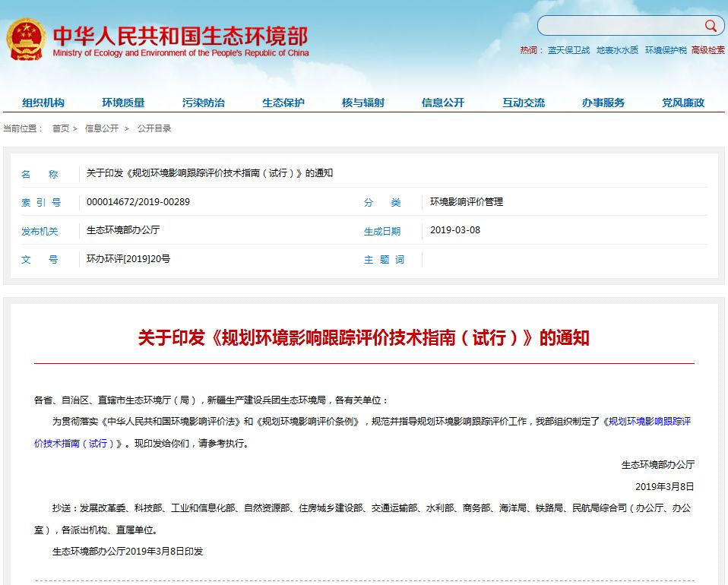Click the national emblem logo
Screen dimensions: 728x585
point(26,39)
